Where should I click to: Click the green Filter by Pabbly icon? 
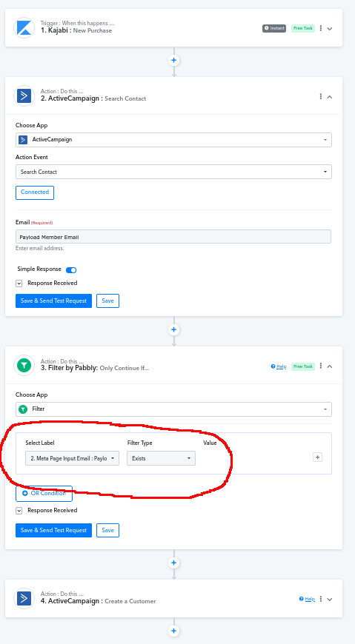tap(24, 365)
